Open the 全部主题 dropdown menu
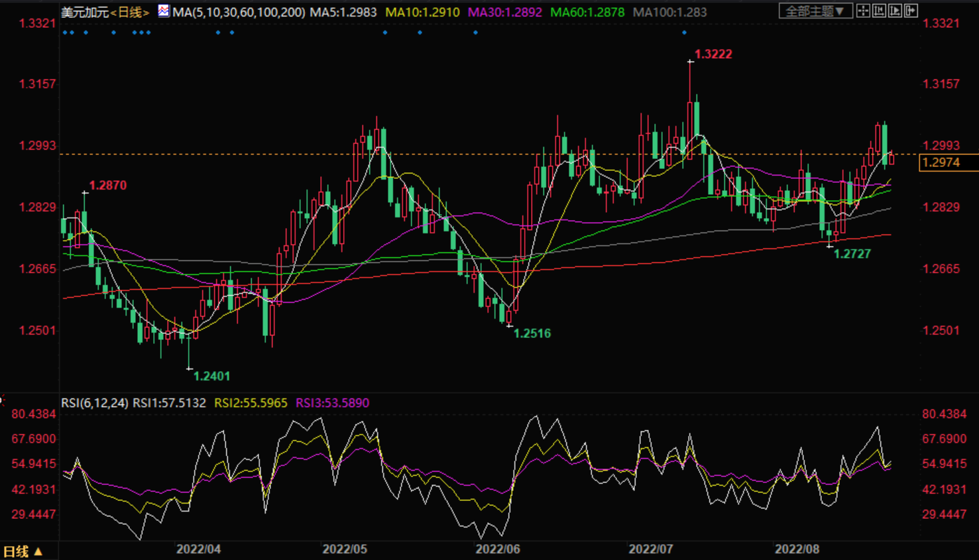 point(815,11)
